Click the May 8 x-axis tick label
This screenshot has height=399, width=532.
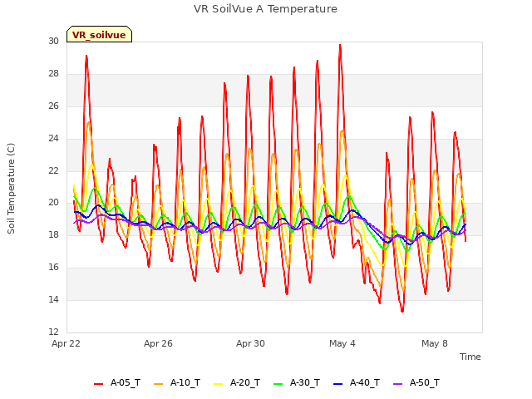click(435, 343)
